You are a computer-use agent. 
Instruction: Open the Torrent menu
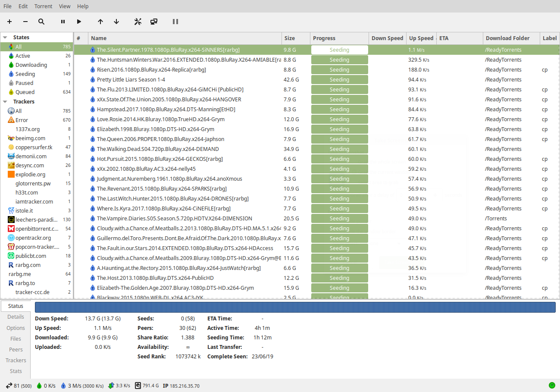(44, 6)
